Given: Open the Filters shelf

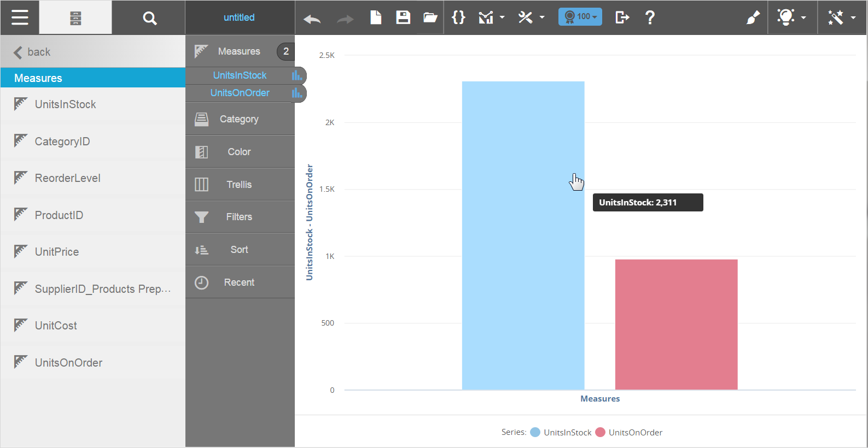Looking at the screenshot, I should click(x=240, y=217).
